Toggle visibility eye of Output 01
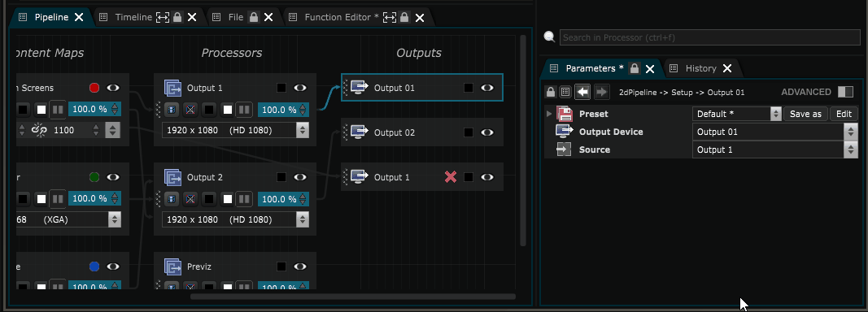 [487, 88]
